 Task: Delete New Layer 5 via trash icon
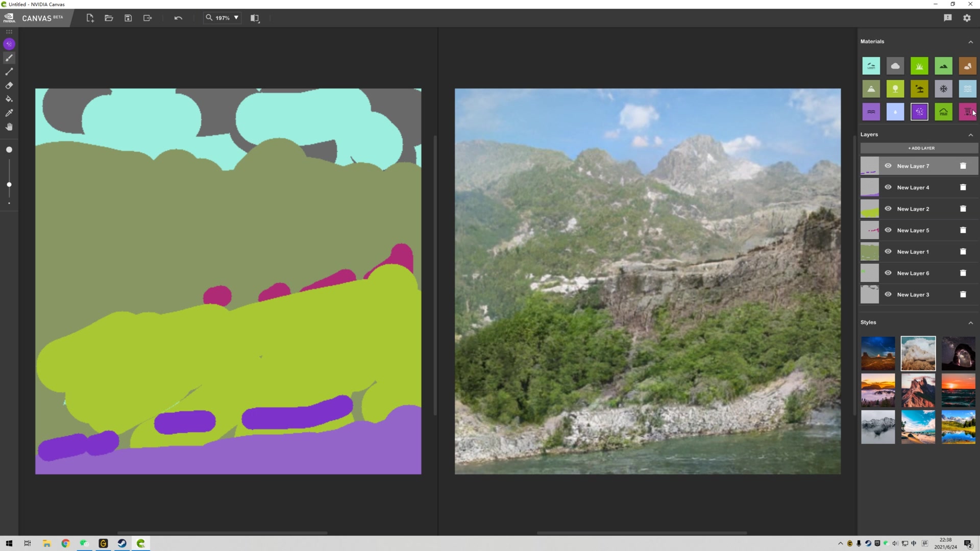(963, 230)
